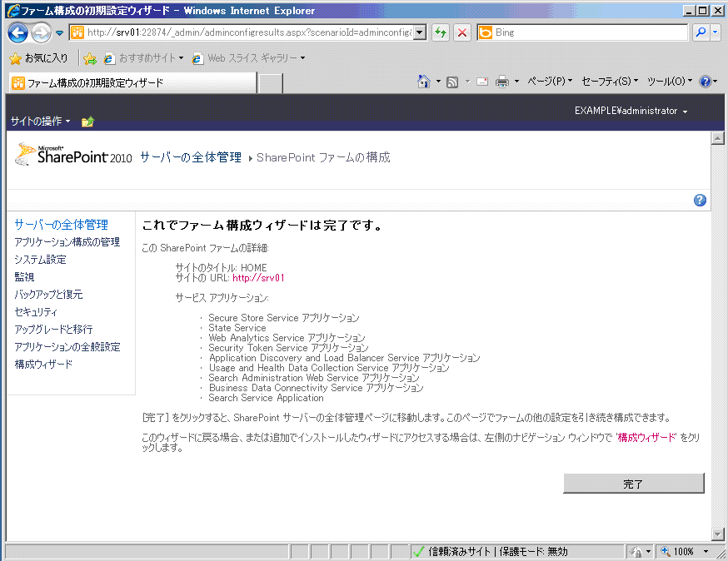
Task: Select サーバーの全体管理 in left navigation
Action: click(x=62, y=225)
